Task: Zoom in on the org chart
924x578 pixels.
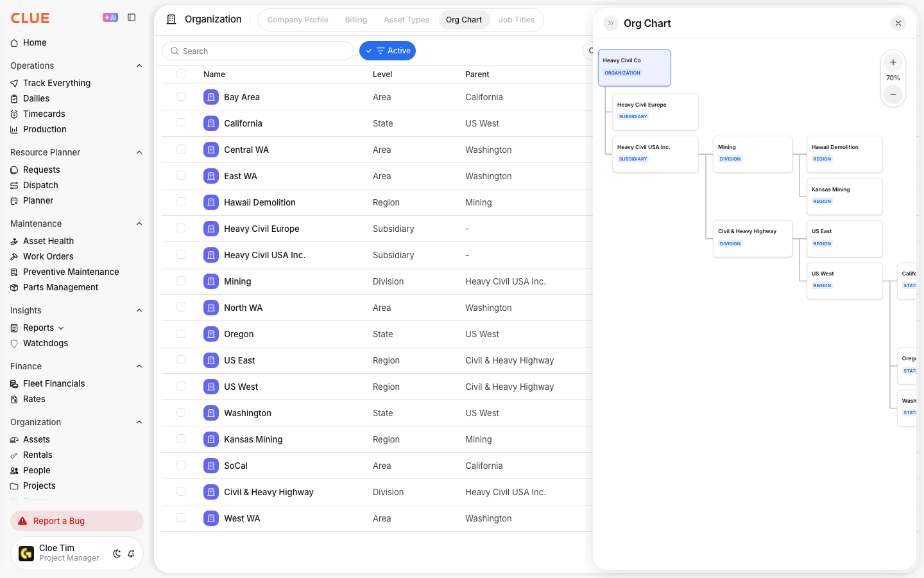Action: 893,62
